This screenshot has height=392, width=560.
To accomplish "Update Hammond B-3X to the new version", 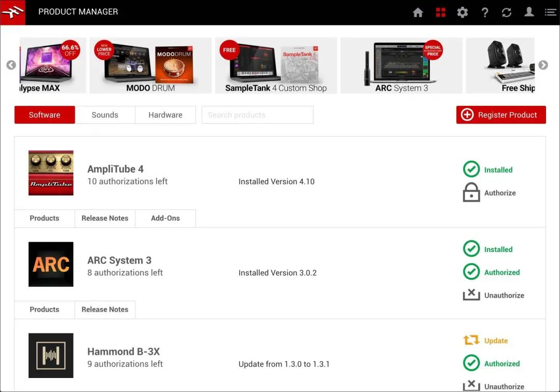I will 485,341.
